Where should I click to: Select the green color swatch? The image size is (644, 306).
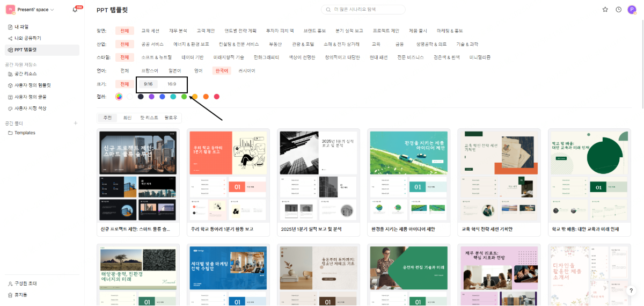pyautogui.click(x=184, y=97)
